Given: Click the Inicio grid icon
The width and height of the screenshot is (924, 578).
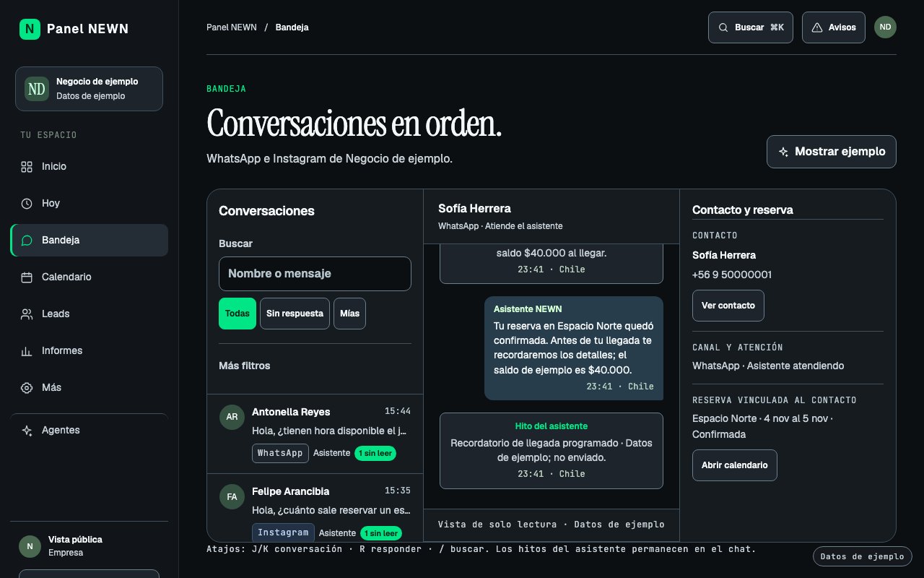Looking at the screenshot, I should tap(27, 167).
